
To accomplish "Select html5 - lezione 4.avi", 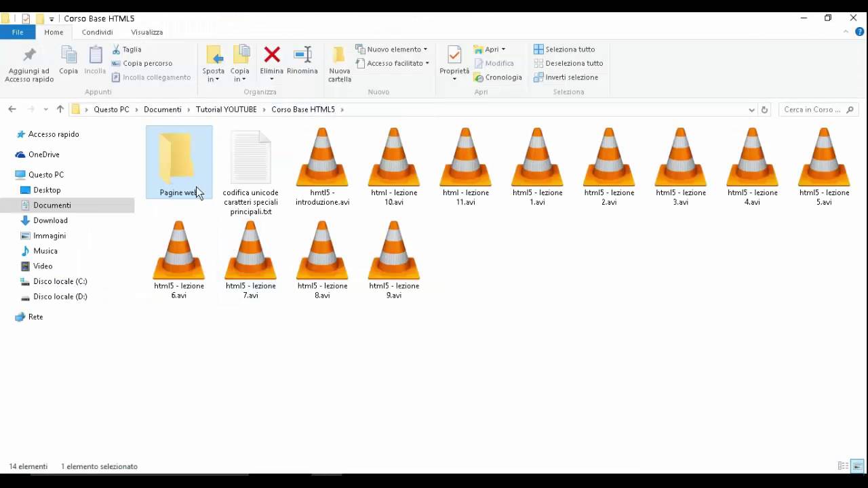I will [x=753, y=167].
